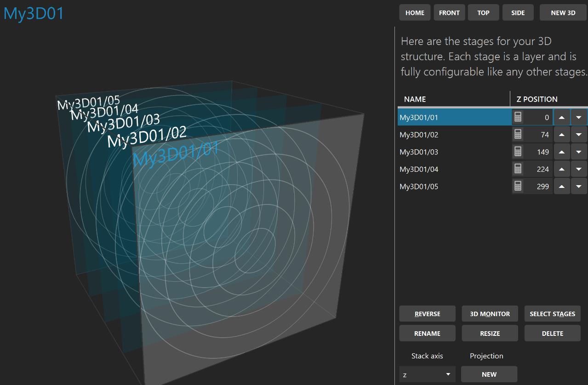Open calculator for My3D01/04 Z position
The height and width of the screenshot is (385, 588).
pyautogui.click(x=518, y=169)
